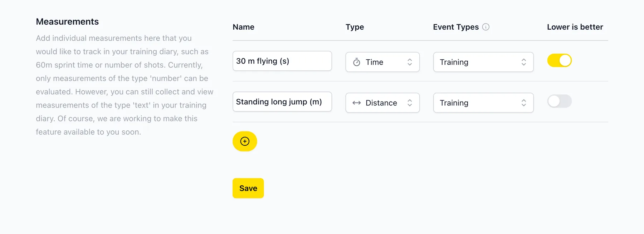Viewport: 644px width, 234px height.
Task: Click the Event Types info icon
Action: pyautogui.click(x=486, y=27)
